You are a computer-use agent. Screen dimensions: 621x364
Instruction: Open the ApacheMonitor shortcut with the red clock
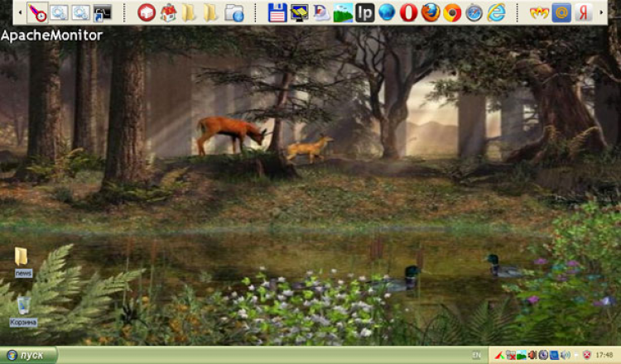coord(37,12)
